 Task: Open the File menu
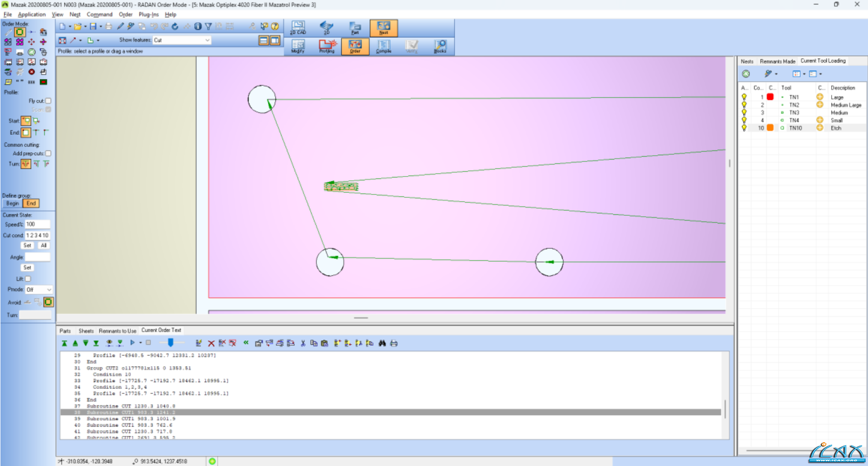pyautogui.click(x=8, y=15)
